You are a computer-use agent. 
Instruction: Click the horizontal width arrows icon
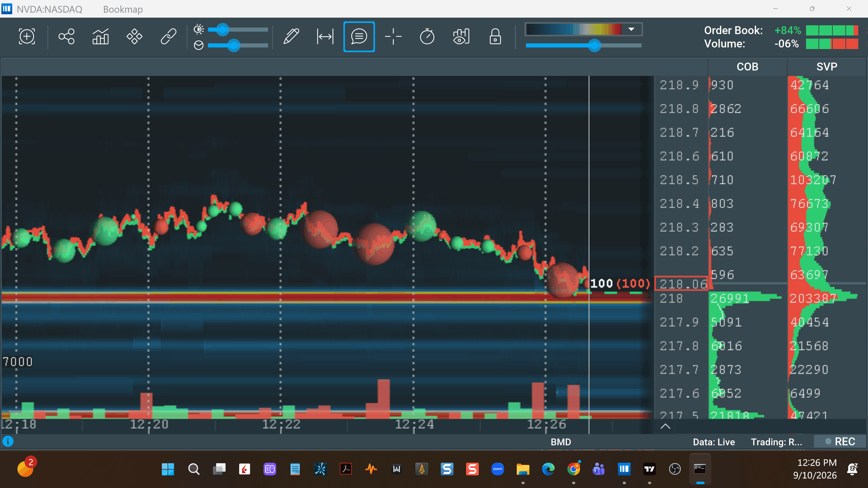(x=325, y=36)
